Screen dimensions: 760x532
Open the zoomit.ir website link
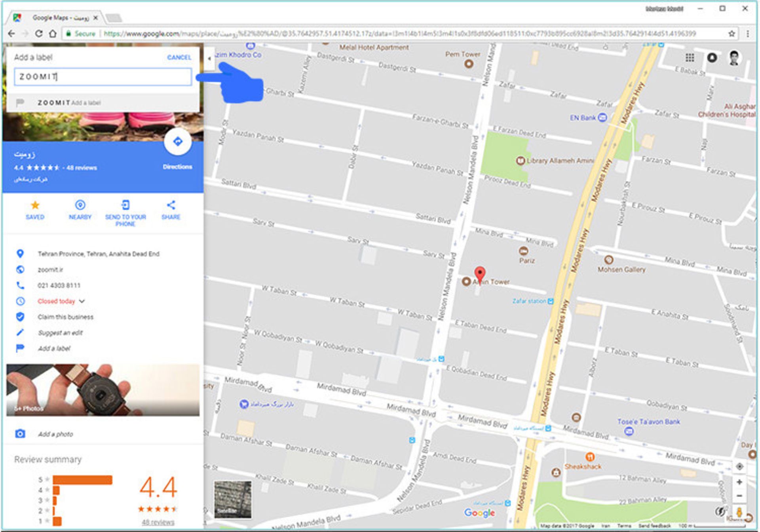coord(50,270)
